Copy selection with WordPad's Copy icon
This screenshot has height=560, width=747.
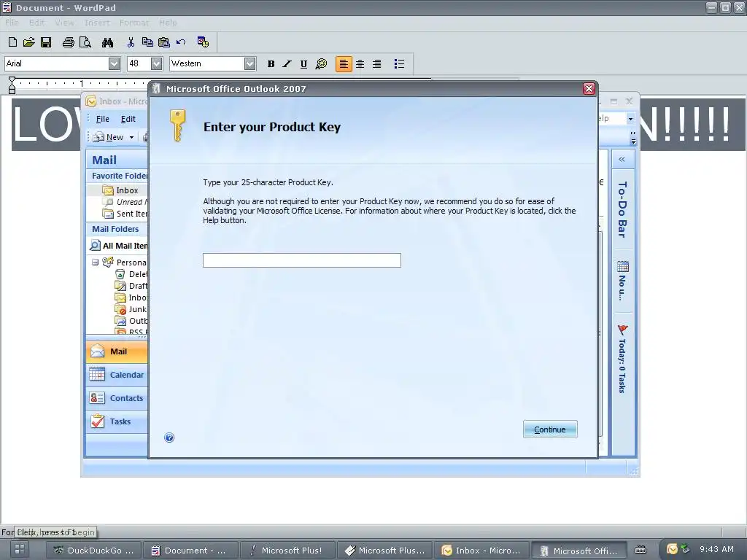pyautogui.click(x=147, y=42)
